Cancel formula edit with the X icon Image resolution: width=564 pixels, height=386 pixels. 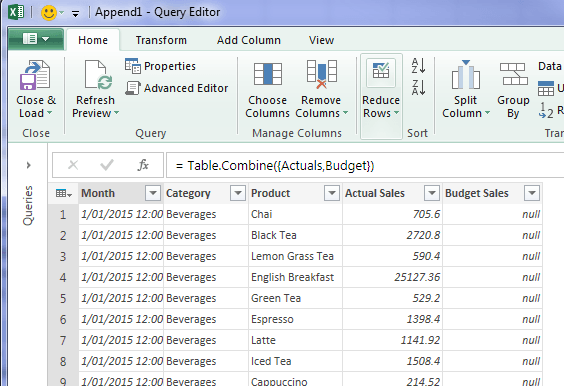click(73, 165)
